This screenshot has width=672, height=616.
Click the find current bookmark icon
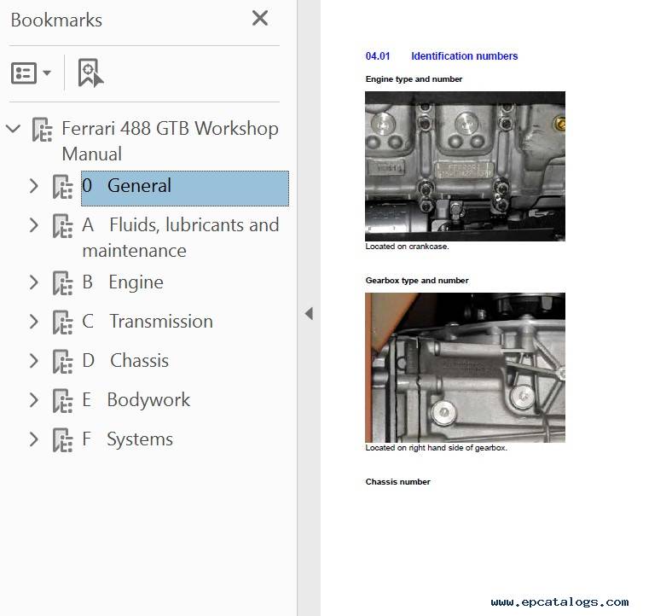[x=90, y=73]
